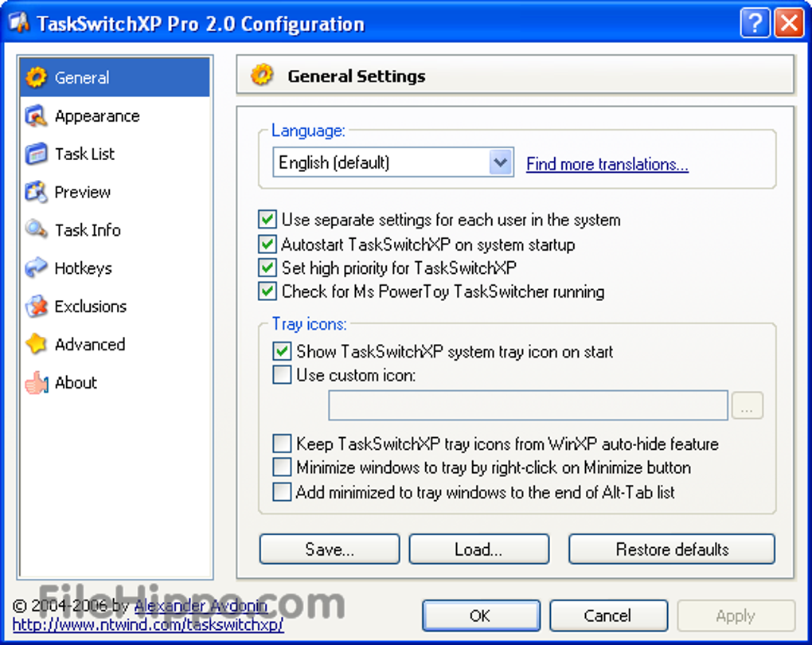This screenshot has height=645, width=812.
Task: Click the Save... button
Action: (330, 549)
